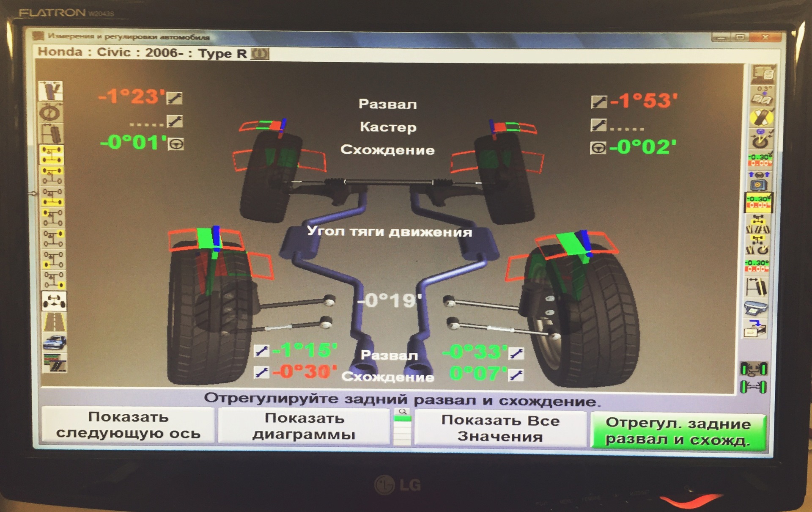Viewport: 812px width, 512px height.
Task: Click the Показать Все Значения button
Action: coord(500,428)
